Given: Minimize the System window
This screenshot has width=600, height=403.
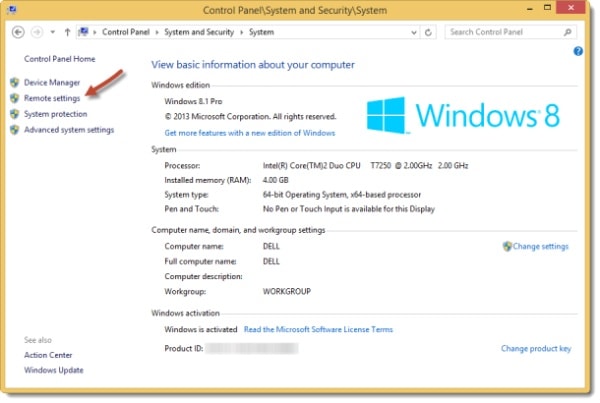Looking at the screenshot, I should click(x=530, y=8).
